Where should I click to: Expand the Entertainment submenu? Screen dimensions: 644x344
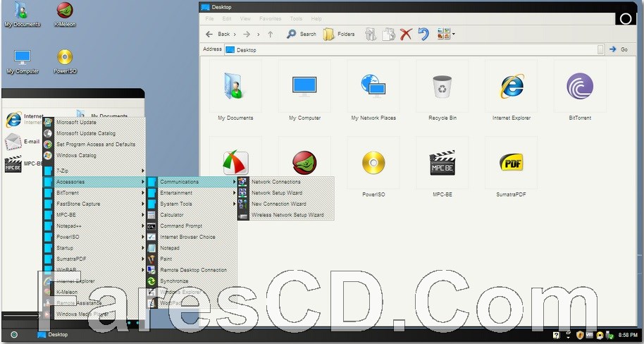click(x=192, y=192)
